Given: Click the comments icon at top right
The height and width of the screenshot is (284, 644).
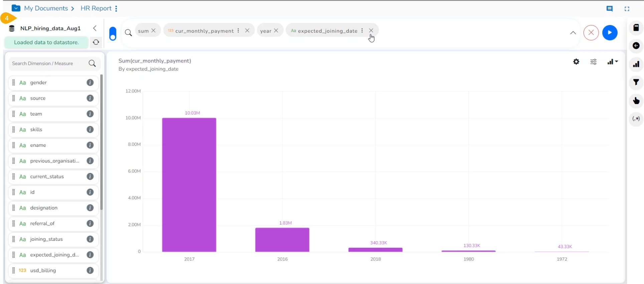Looking at the screenshot, I should coord(610,9).
